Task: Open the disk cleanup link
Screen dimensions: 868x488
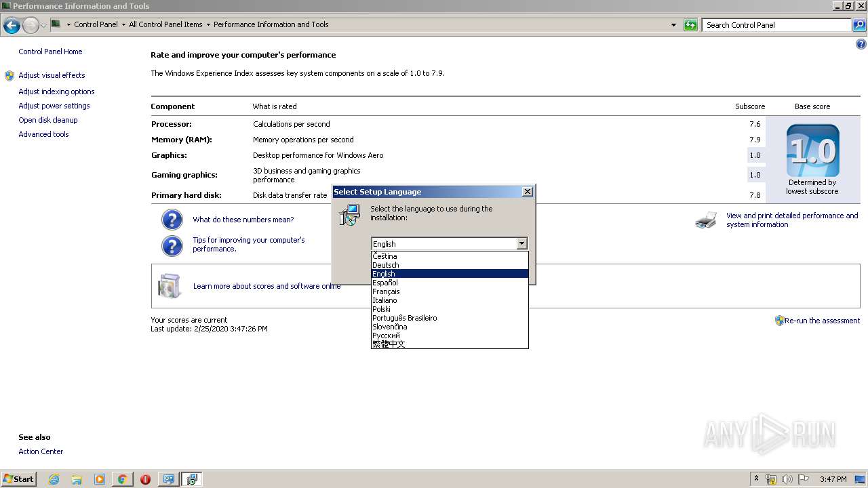Action: tap(47, 120)
